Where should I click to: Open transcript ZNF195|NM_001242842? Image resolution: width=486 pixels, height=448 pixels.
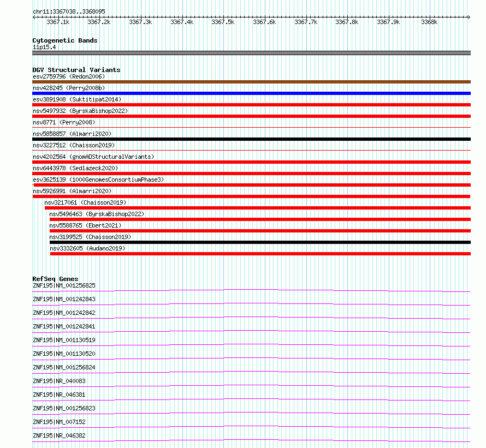pyautogui.click(x=64, y=313)
